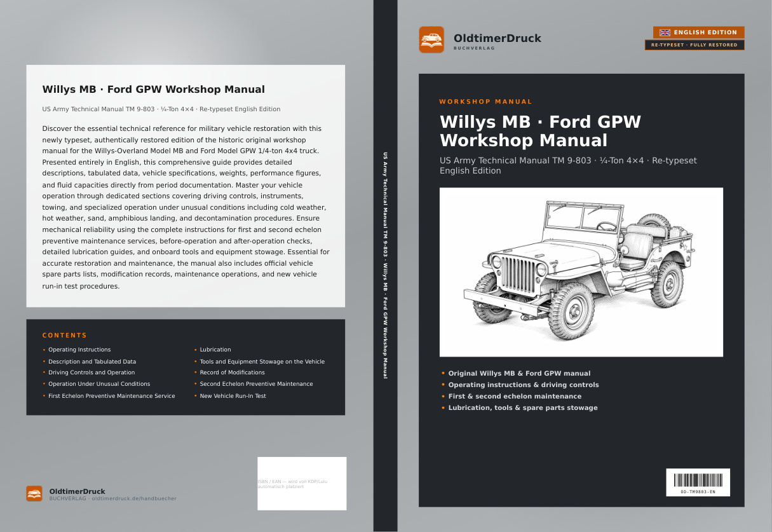Click the barcode labeled OD-TM9803-EN
The width and height of the screenshot is (772, 532).
[698, 482]
